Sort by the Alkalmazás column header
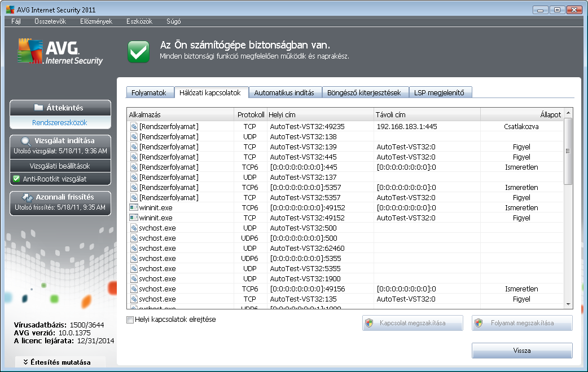Image resolution: width=588 pixels, height=372 pixels. [x=181, y=114]
